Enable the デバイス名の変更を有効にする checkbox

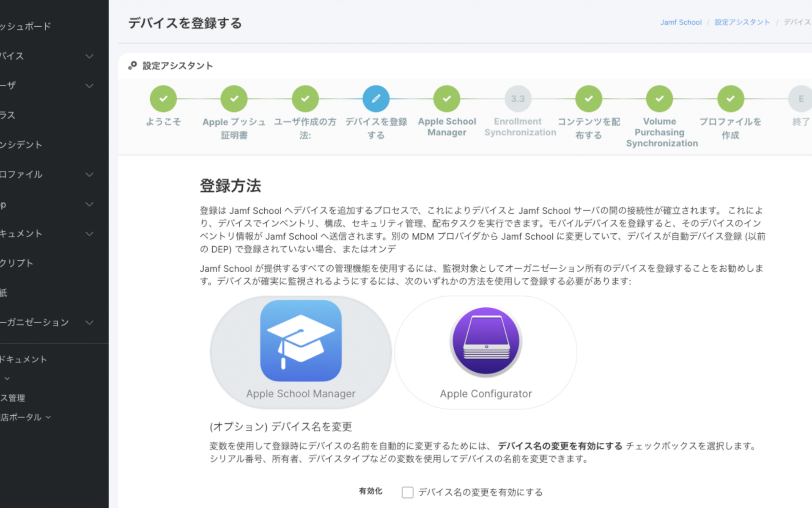(407, 492)
